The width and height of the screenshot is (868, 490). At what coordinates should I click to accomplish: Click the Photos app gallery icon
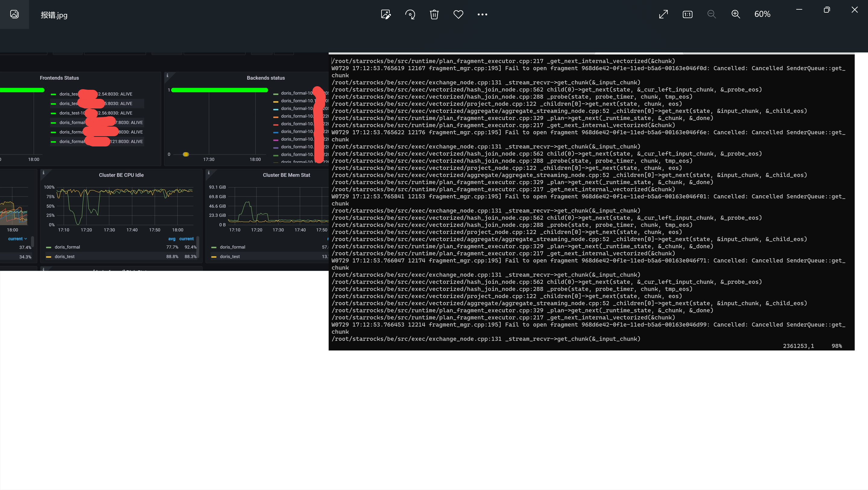tap(14, 14)
